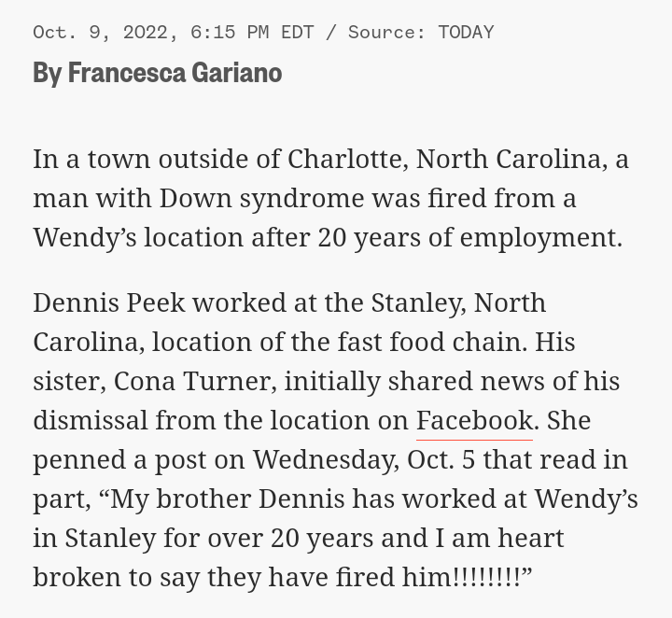
Task: Open the Facebook hyperlink in the article
Action: [474, 421]
